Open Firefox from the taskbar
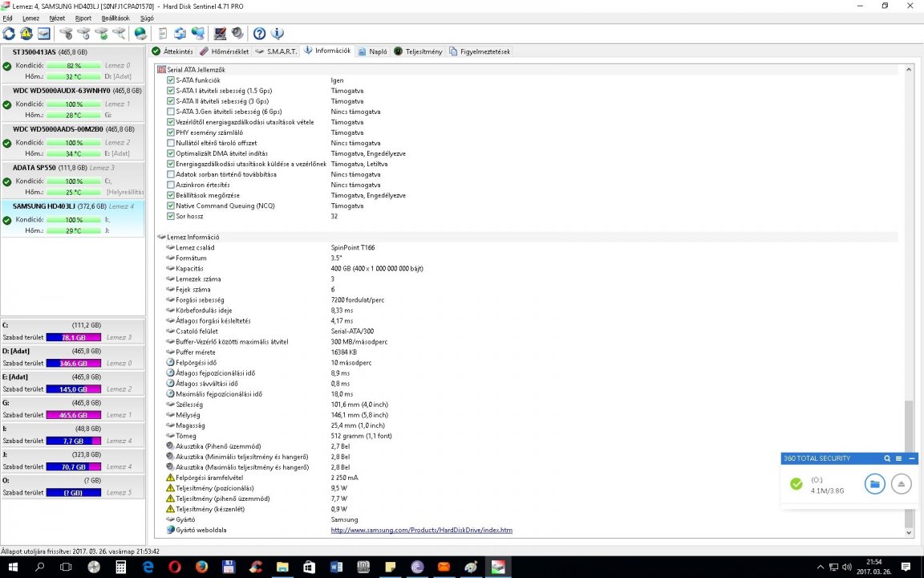Viewport: 924px width, 578px height. (x=201, y=567)
